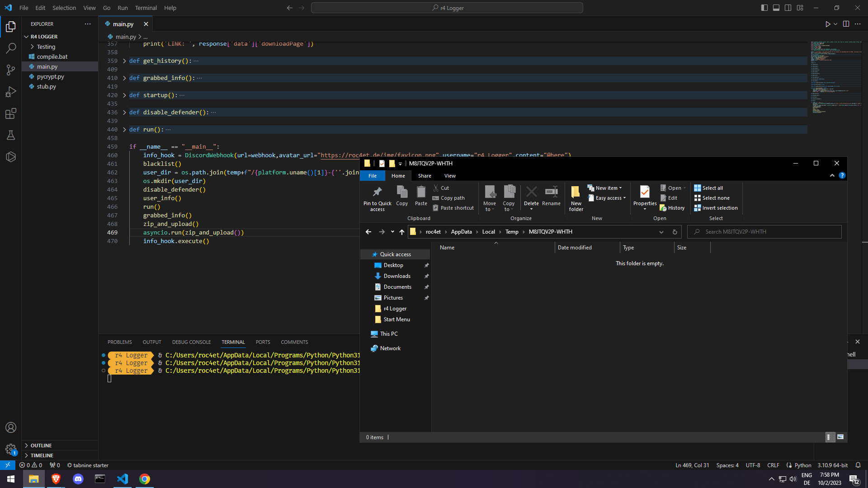Click the Search M8JTQV2P-WHTH field
868x488 pixels.
pyautogui.click(x=764, y=232)
